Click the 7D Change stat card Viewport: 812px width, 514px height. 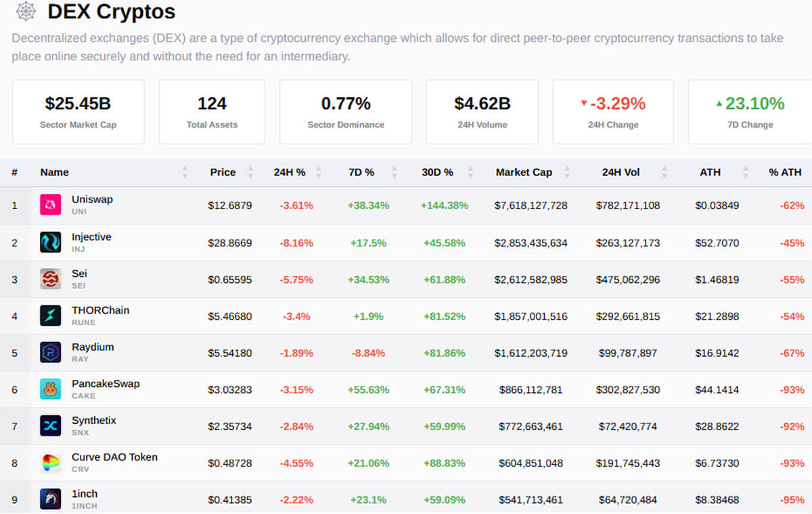pos(750,112)
